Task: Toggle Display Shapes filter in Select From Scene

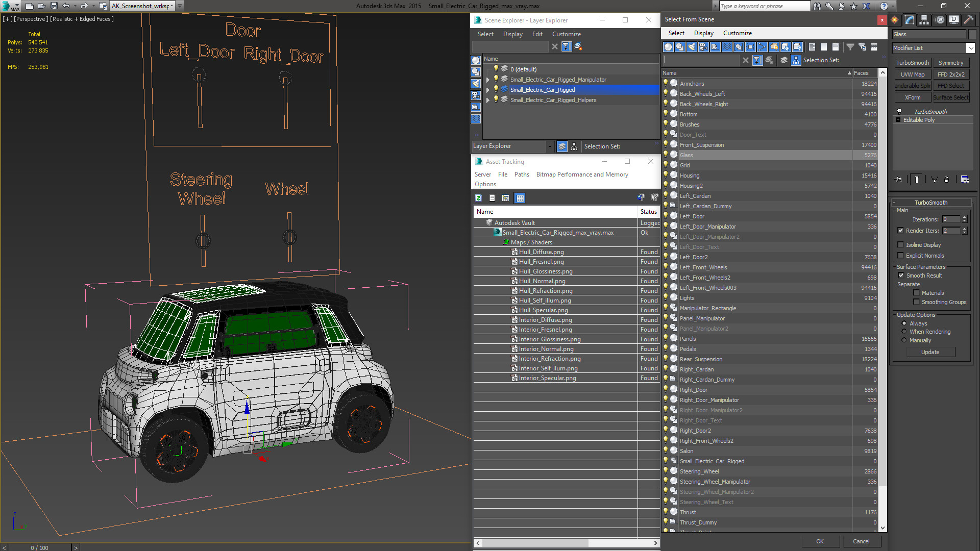Action: pyautogui.click(x=680, y=47)
